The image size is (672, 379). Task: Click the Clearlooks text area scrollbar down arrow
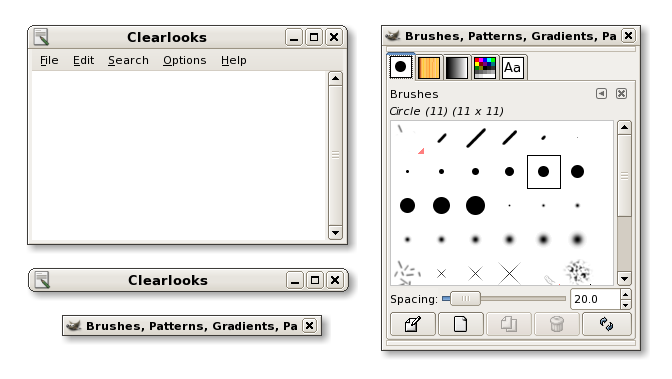click(335, 232)
